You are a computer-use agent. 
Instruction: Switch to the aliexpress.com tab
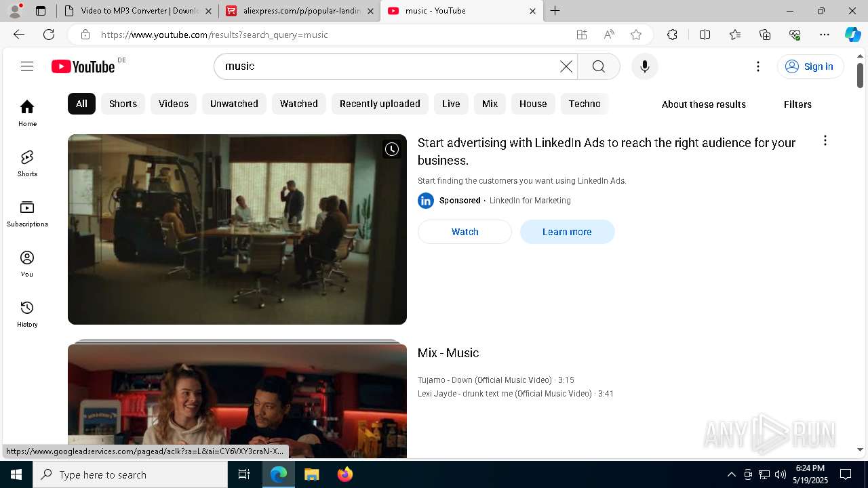click(x=300, y=11)
